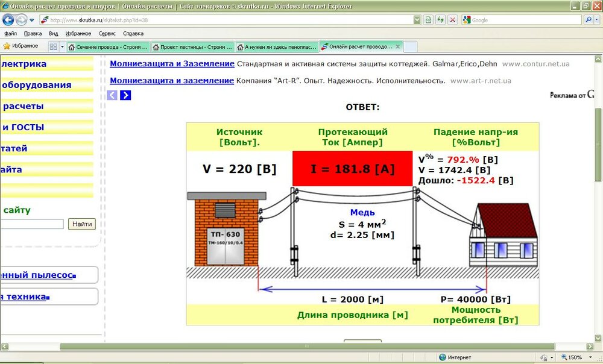
Task: Open the Favorites panel star icon
Action: tap(7, 46)
